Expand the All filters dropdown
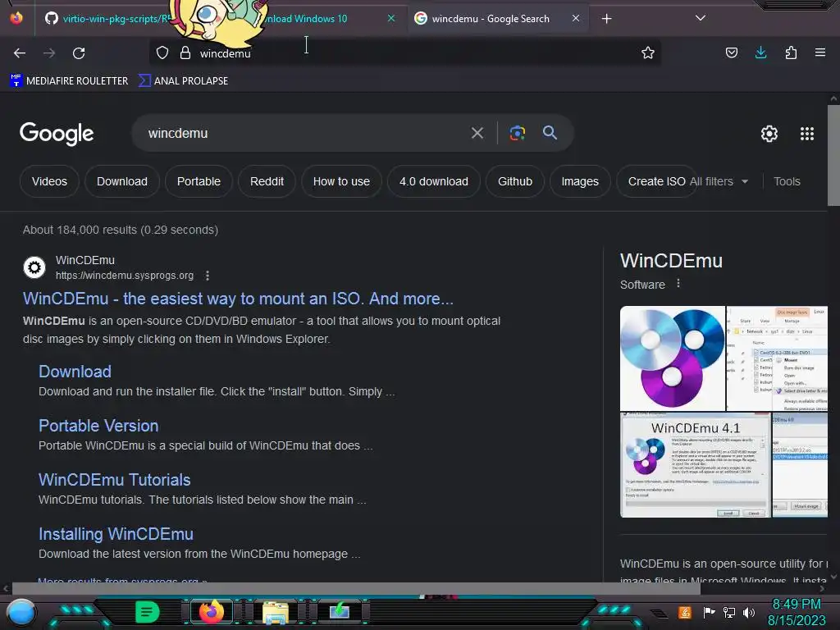 coord(719,181)
